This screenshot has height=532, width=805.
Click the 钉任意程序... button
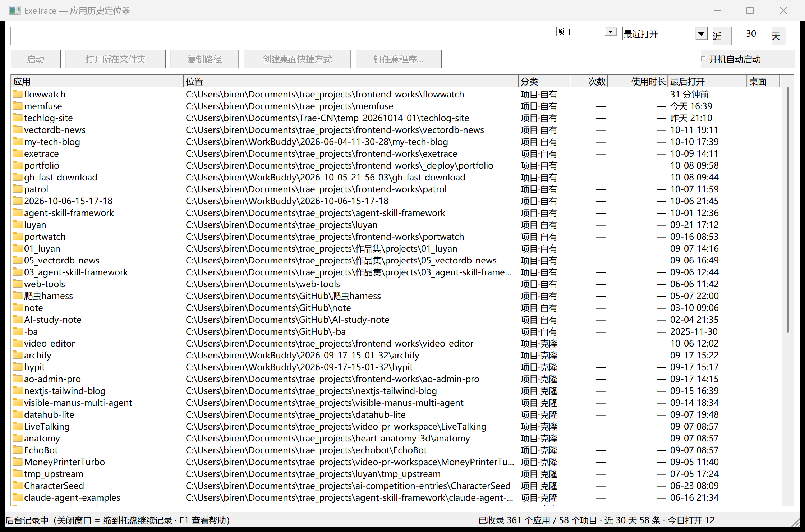coord(399,59)
